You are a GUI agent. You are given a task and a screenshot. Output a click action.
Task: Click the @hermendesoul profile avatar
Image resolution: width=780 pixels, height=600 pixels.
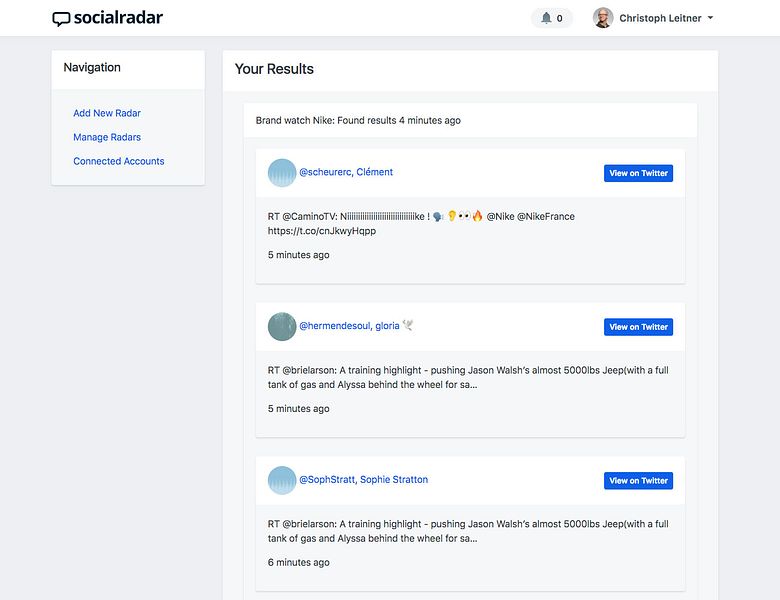[282, 326]
